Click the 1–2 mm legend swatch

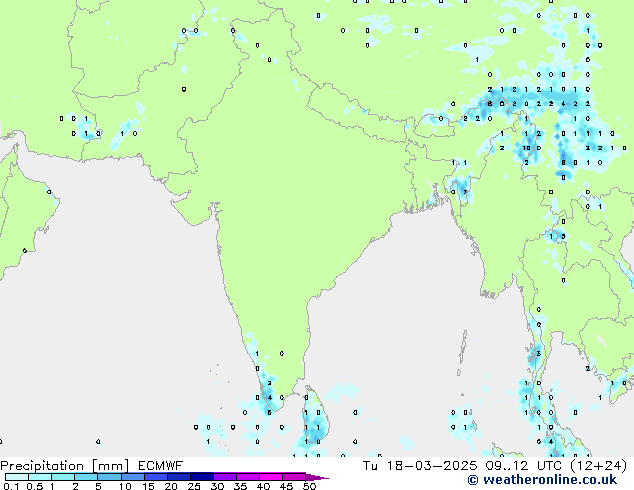click(63, 477)
